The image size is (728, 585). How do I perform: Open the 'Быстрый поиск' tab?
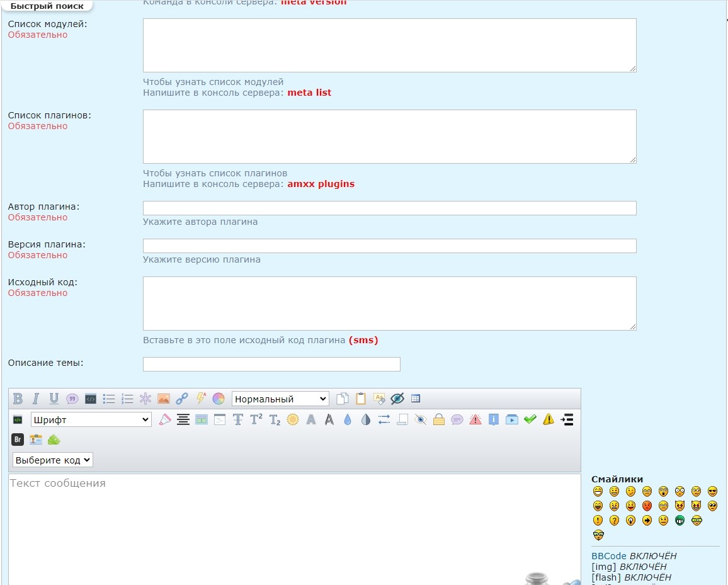(x=47, y=6)
